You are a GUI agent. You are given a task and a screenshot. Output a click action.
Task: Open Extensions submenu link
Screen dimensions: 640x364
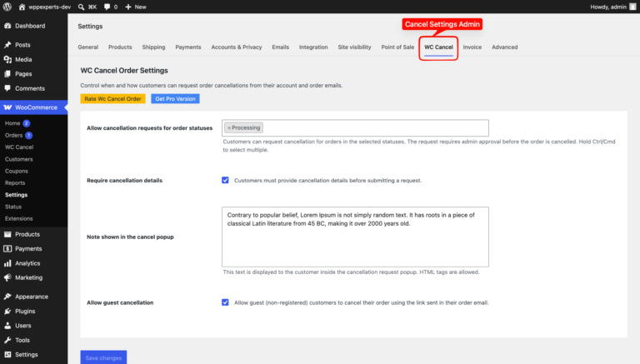click(19, 218)
